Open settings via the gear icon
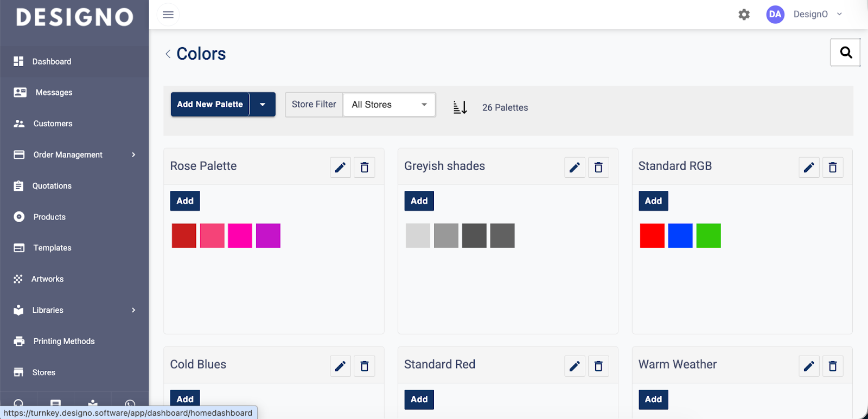 tap(744, 15)
